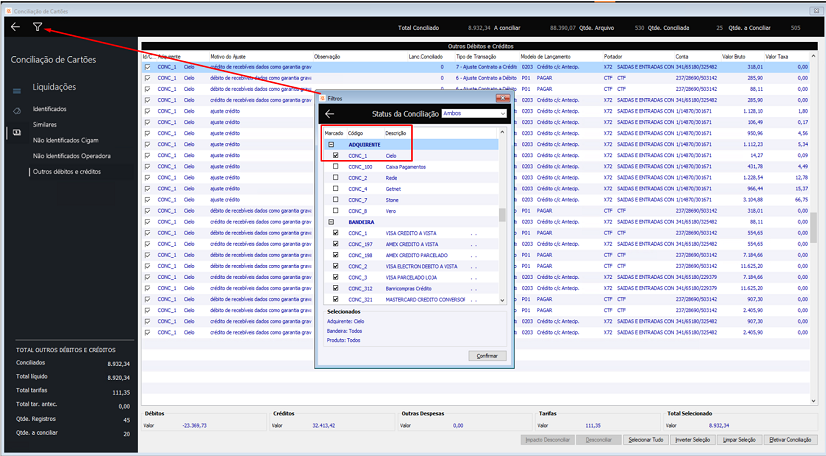
Task: Click the Valor Bruto column header
Action: pyautogui.click(x=733, y=56)
